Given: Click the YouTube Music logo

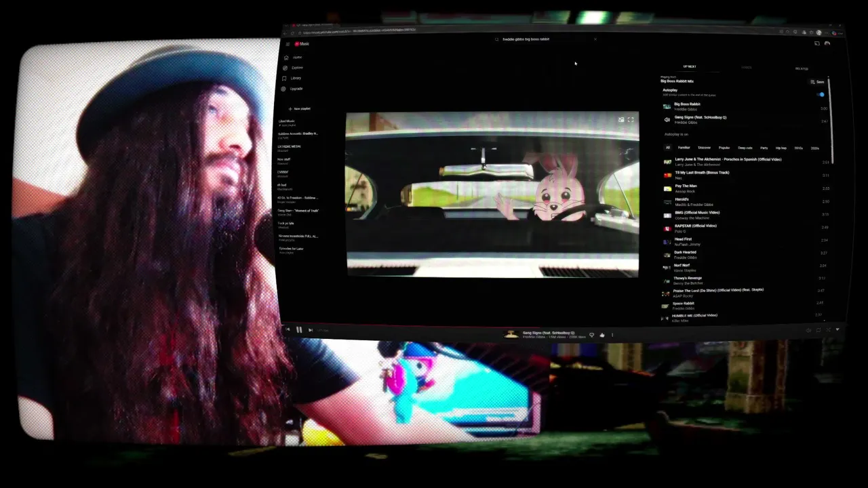Looking at the screenshot, I should pos(302,44).
